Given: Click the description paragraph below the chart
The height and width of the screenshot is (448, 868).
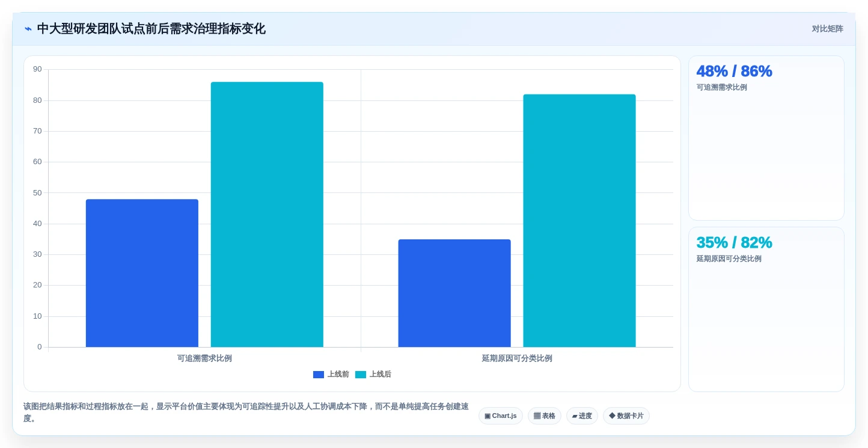Looking at the screenshot, I should (246, 412).
